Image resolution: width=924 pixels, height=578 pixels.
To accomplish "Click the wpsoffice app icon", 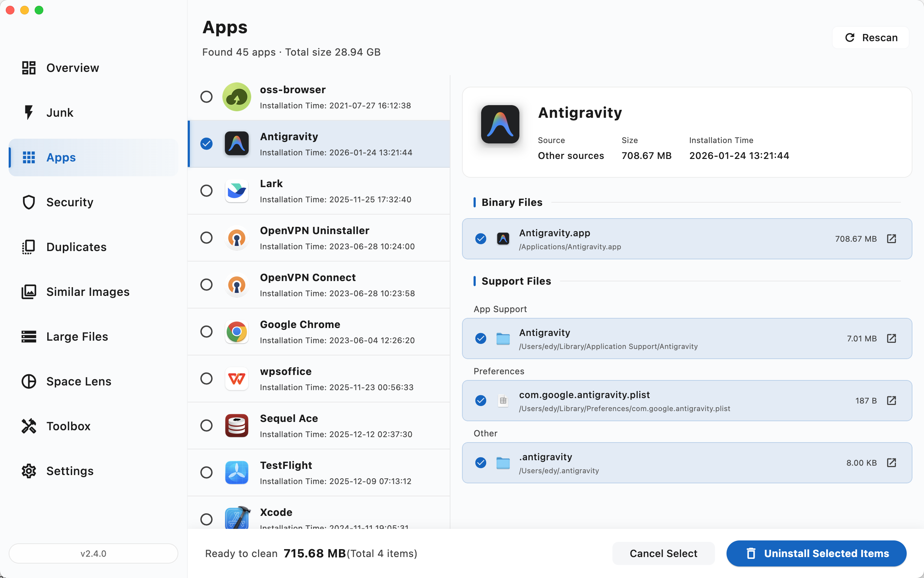I will click(237, 379).
